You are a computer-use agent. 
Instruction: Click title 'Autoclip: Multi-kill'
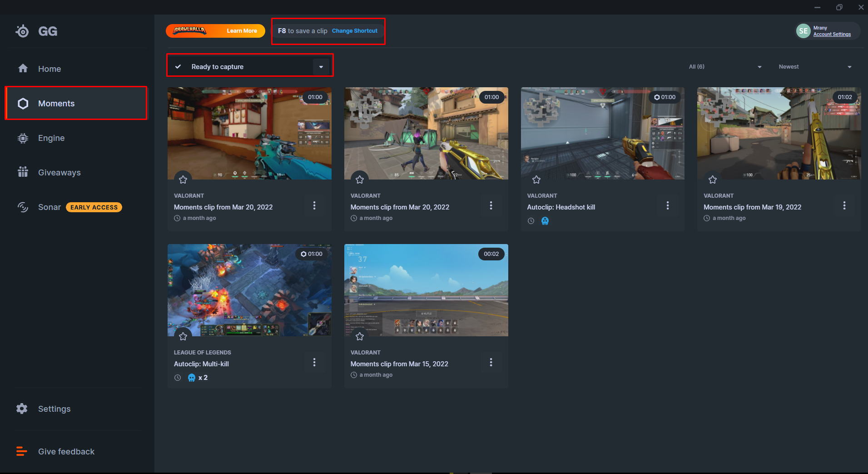tap(201, 364)
